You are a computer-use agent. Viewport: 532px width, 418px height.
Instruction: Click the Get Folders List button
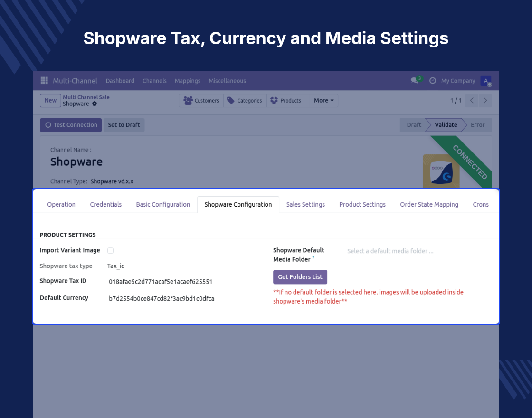300,277
